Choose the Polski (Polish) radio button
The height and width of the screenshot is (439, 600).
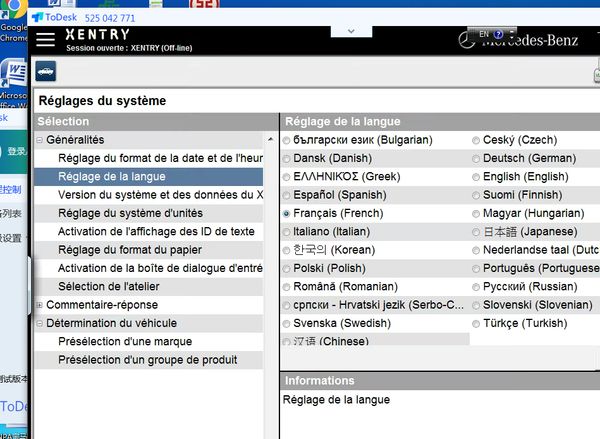[286, 269]
